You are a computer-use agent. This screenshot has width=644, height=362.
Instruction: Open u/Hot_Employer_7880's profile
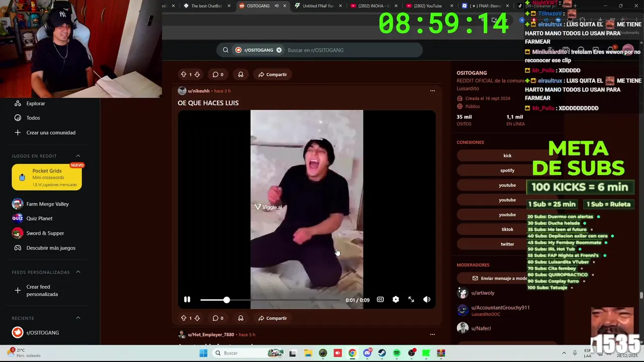pos(211,335)
